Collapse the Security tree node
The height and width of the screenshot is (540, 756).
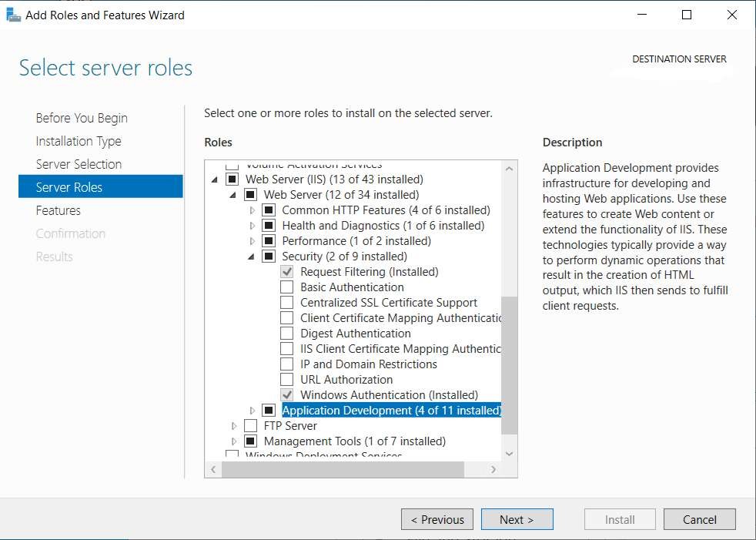click(x=252, y=257)
